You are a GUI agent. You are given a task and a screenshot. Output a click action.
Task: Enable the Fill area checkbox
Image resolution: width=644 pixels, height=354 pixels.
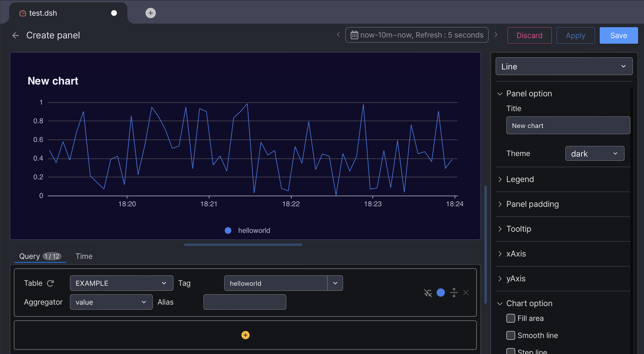pos(511,318)
